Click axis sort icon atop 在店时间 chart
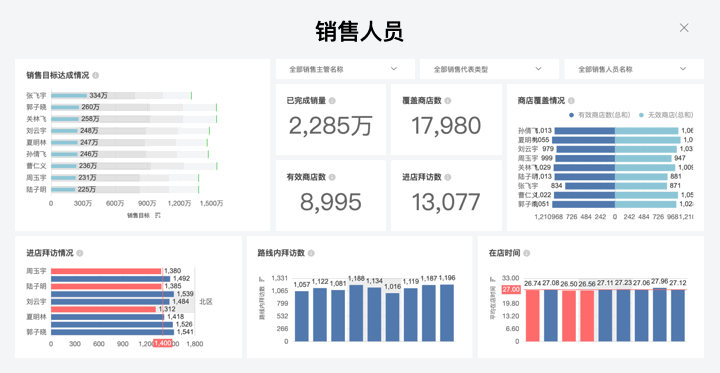720x373 pixels. [493, 278]
